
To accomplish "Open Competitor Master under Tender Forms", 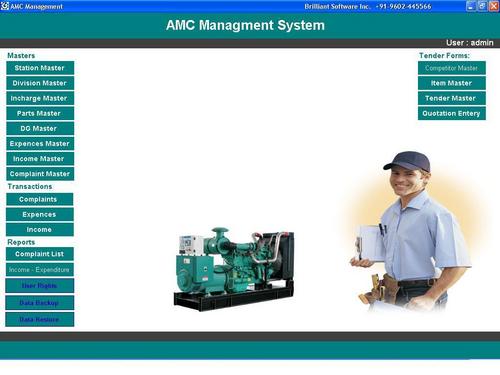I will [x=452, y=68].
